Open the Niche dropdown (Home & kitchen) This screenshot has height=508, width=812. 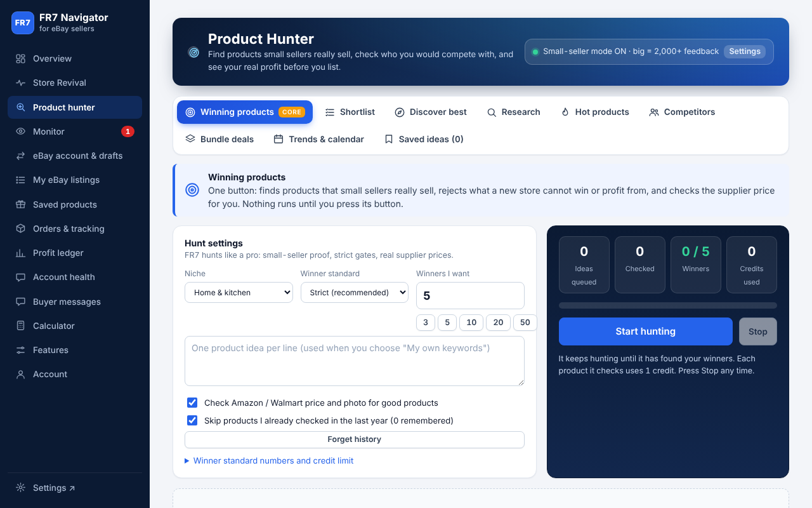(239, 292)
